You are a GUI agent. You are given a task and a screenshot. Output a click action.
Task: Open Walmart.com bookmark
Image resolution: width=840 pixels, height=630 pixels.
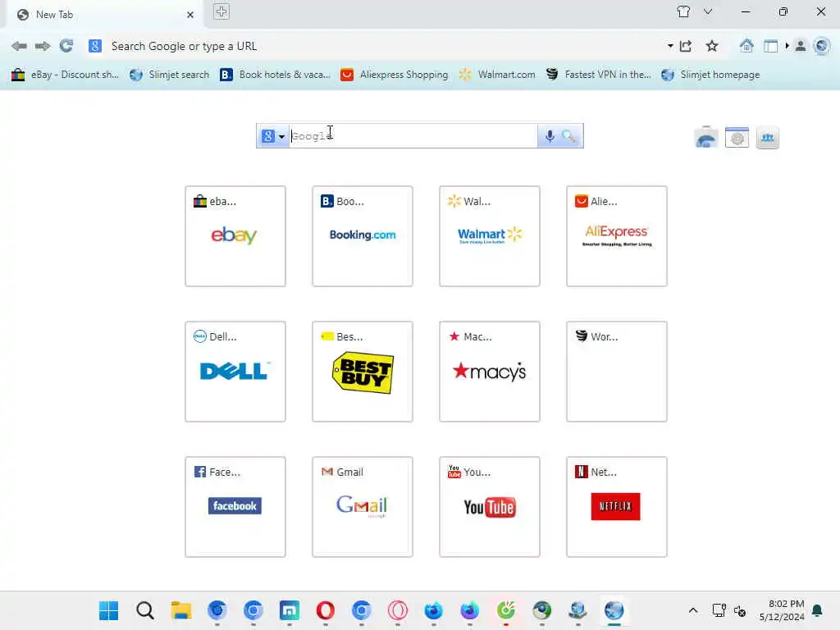pos(496,75)
